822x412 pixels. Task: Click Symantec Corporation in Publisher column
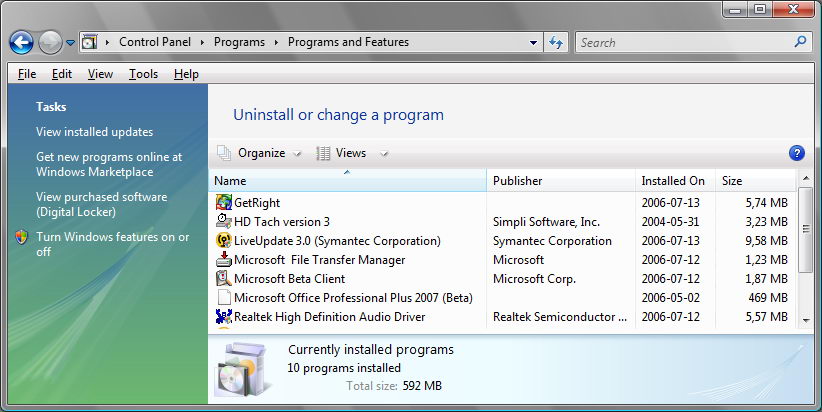(552, 241)
